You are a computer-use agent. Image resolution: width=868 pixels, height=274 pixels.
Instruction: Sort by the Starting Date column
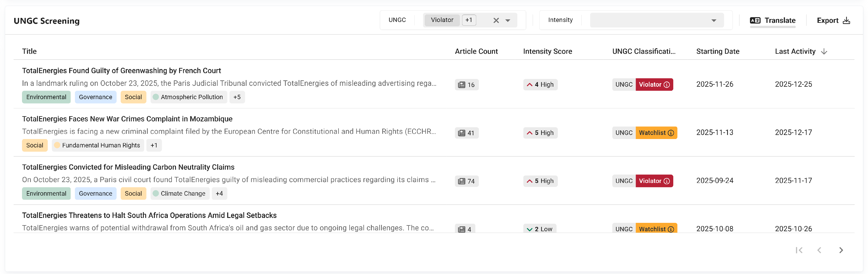718,51
